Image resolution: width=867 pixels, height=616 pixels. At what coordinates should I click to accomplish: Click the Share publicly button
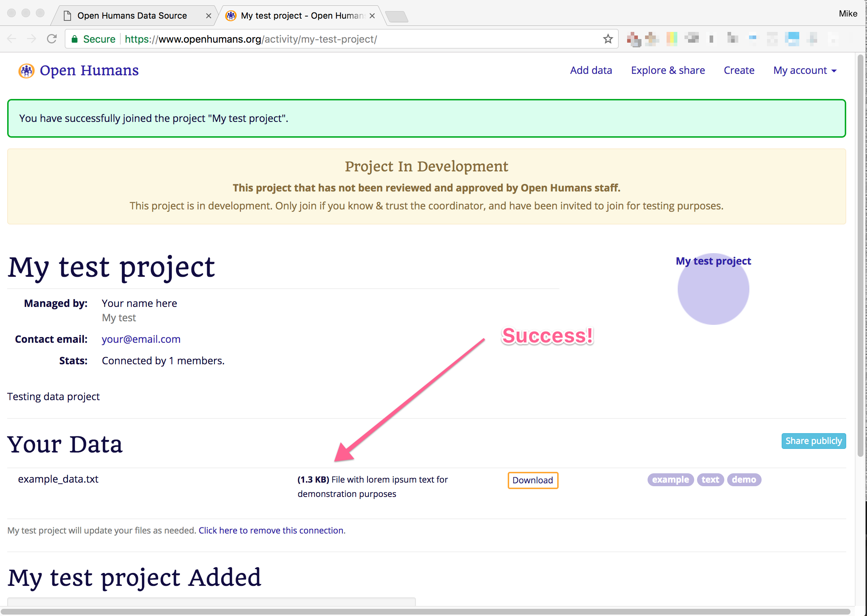[x=813, y=441]
